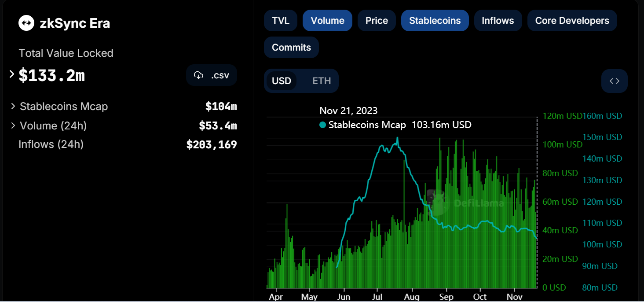644x302 pixels.
Task: Click the Nov 21, 2023 tooltip date
Action: coord(348,110)
